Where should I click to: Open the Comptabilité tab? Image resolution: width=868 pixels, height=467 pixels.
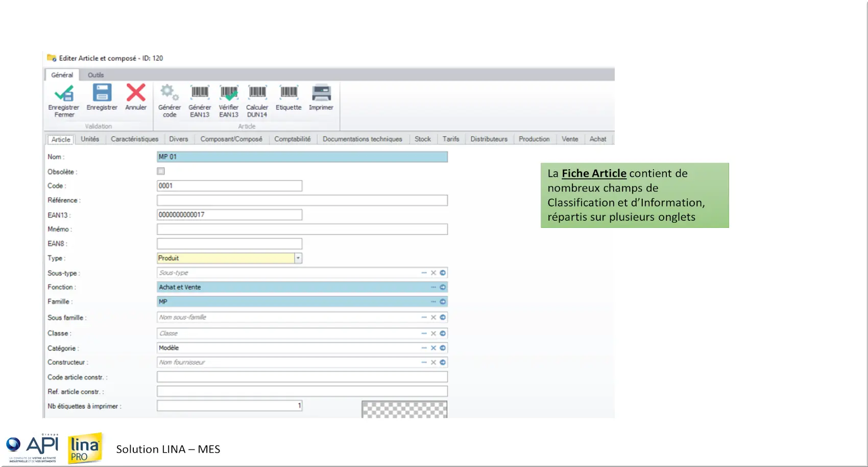tap(293, 139)
